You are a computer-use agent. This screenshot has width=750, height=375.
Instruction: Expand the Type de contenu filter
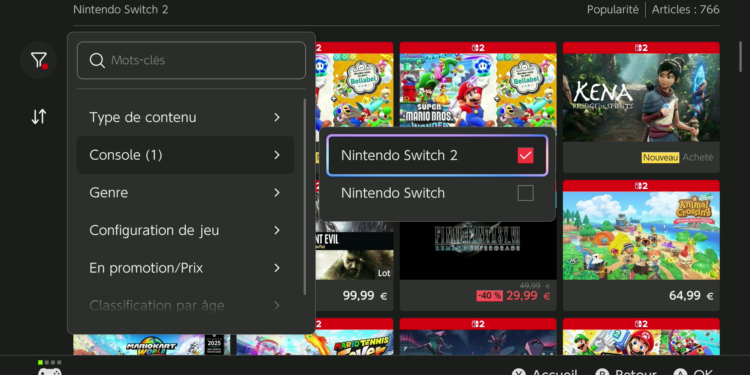click(185, 117)
